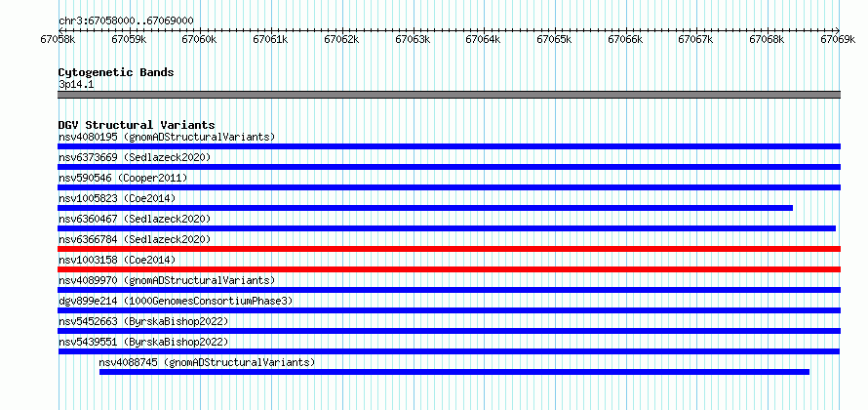Click the nsv4080195 gnomAD variant label
The image size is (868, 410).
[167, 137]
